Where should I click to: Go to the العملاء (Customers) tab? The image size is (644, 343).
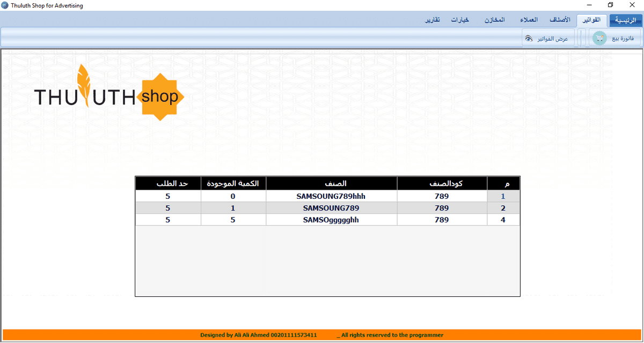tap(529, 20)
